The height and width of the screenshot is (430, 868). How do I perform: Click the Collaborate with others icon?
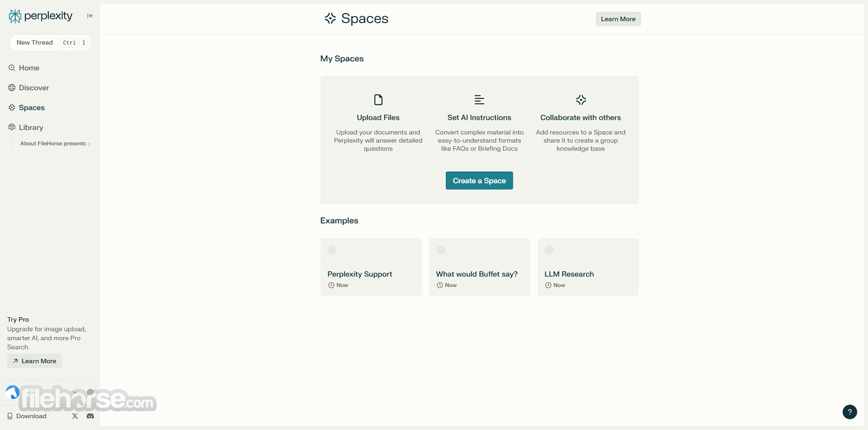[x=581, y=100]
